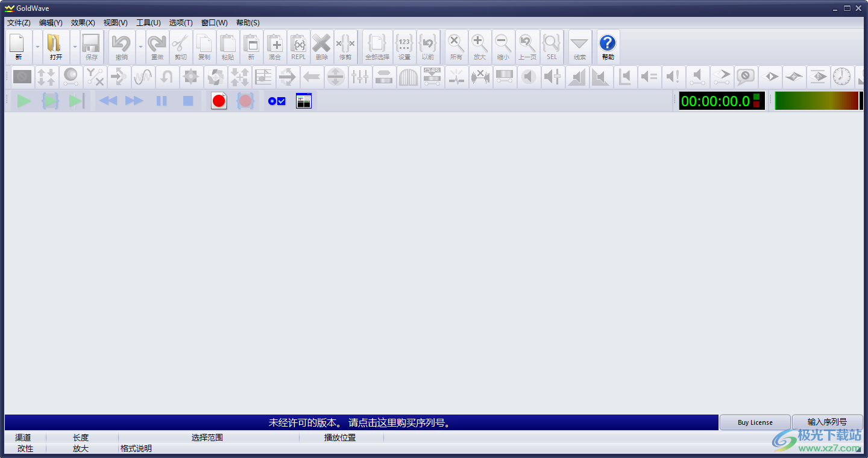This screenshot has height=458, width=868.
Task: Click the blue square stop button
Action: [188, 101]
